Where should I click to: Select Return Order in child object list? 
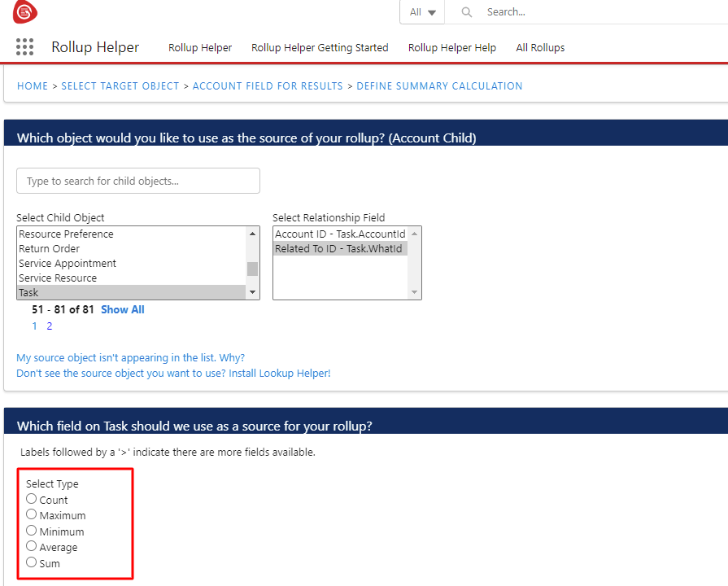click(132, 248)
